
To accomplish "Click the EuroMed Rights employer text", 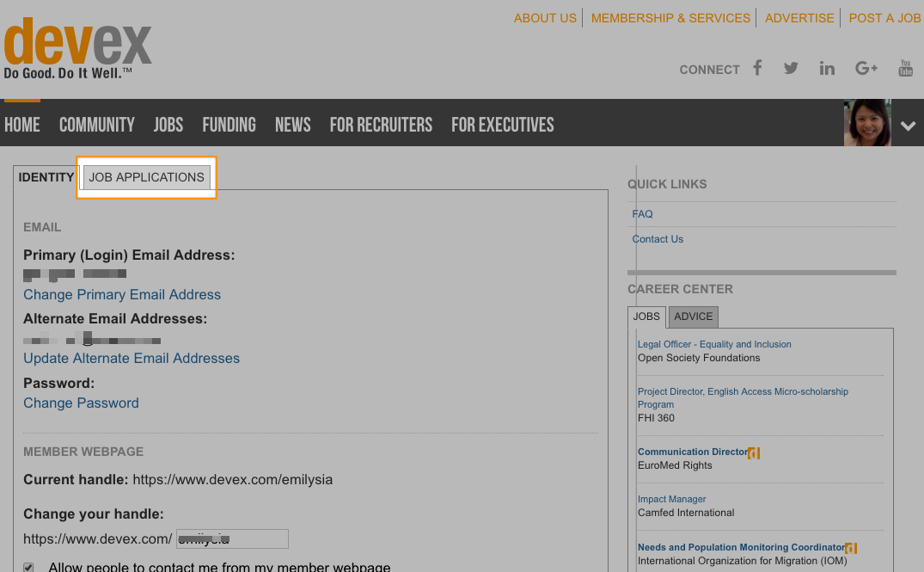I will click(x=675, y=465).
